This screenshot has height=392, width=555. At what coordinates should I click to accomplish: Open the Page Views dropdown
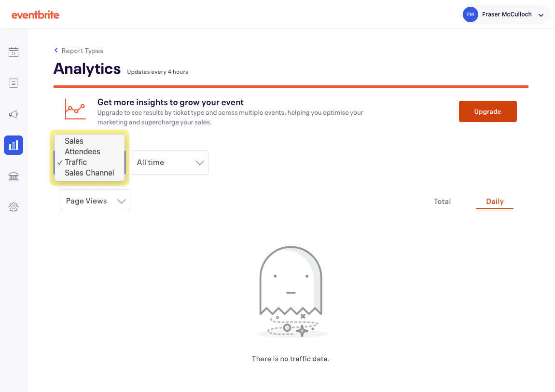[x=95, y=200]
